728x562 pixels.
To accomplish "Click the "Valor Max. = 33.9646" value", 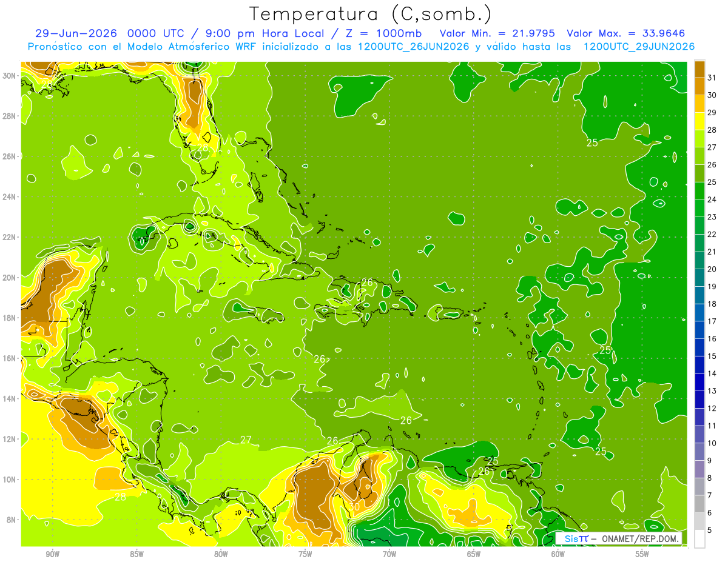I will pos(625,33).
